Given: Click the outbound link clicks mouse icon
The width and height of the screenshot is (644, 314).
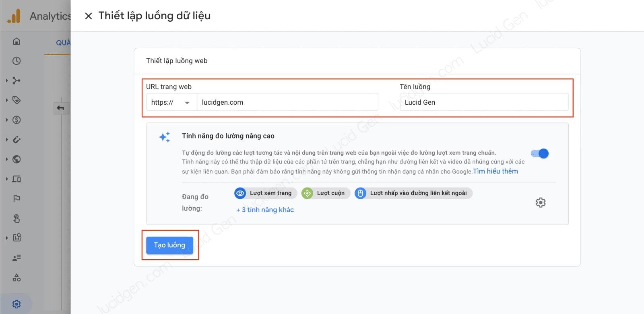Looking at the screenshot, I should point(360,193).
